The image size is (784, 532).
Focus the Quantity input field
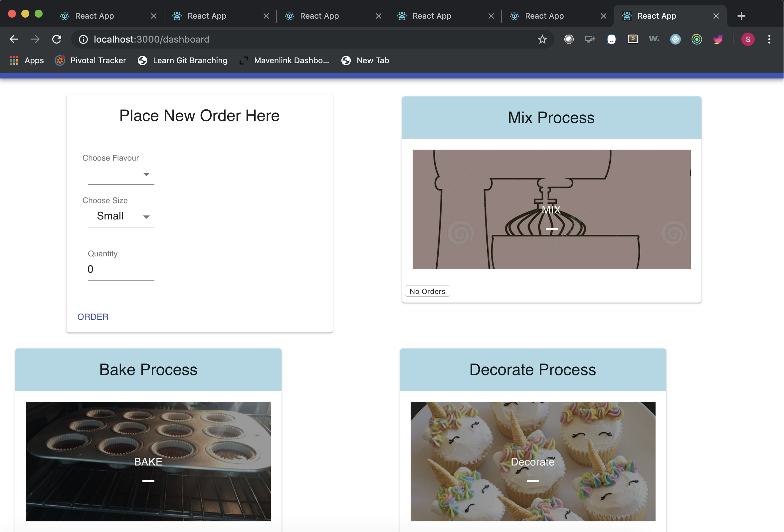pyautogui.click(x=121, y=269)
